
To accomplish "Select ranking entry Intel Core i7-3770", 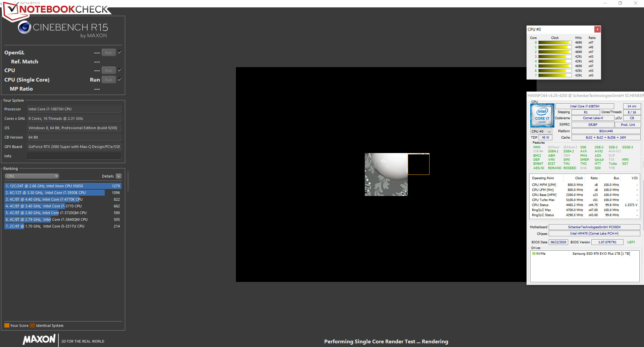I will coord(63,206).
